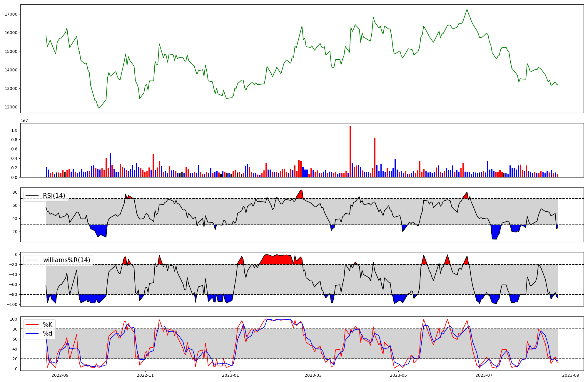Click the 2023-09 x-axis date label
The image size is (588, 382).
click(x=571, y=375)
